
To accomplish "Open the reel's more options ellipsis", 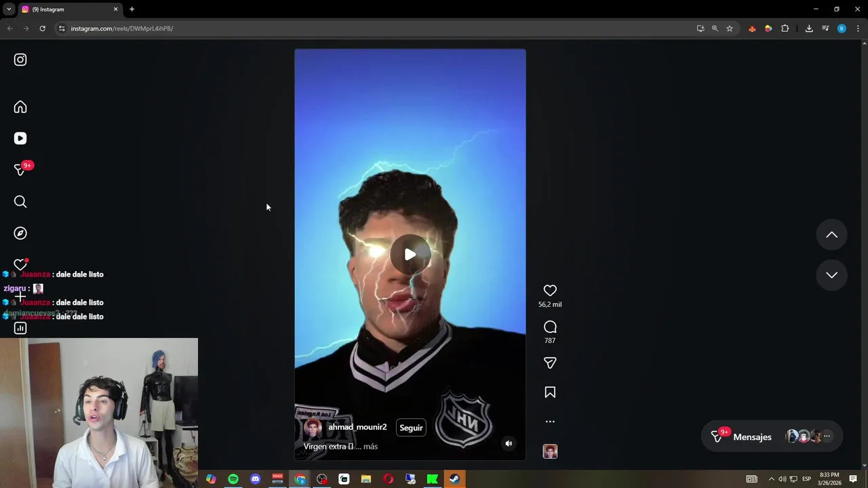I will click(x=550, y=422).
